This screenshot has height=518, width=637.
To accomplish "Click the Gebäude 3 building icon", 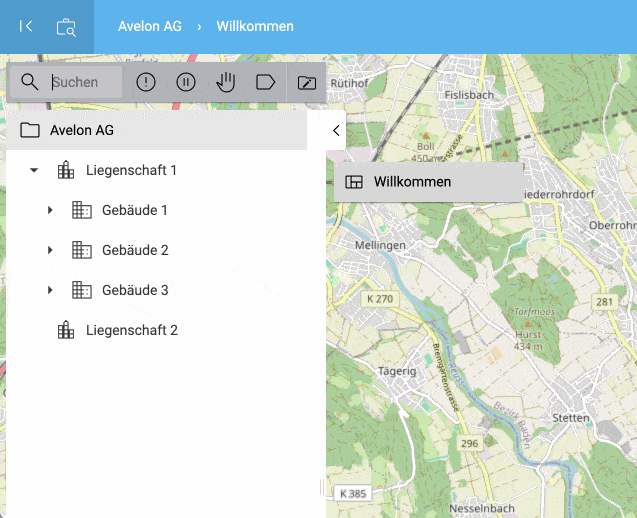I will pos(82,290).
